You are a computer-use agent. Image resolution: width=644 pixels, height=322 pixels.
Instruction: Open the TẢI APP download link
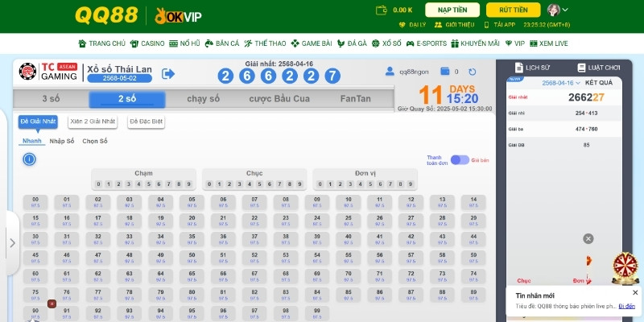tap(499, 25)
